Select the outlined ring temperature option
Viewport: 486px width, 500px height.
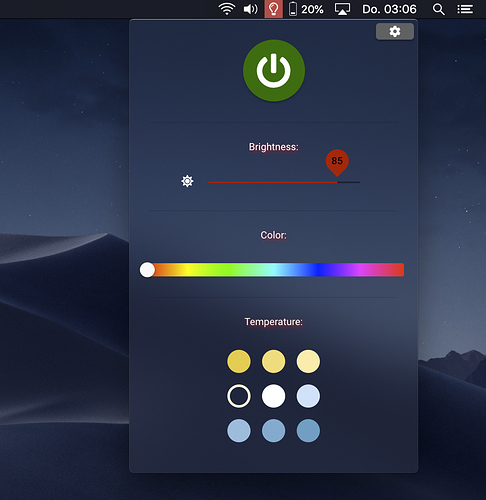coord(239,396)
